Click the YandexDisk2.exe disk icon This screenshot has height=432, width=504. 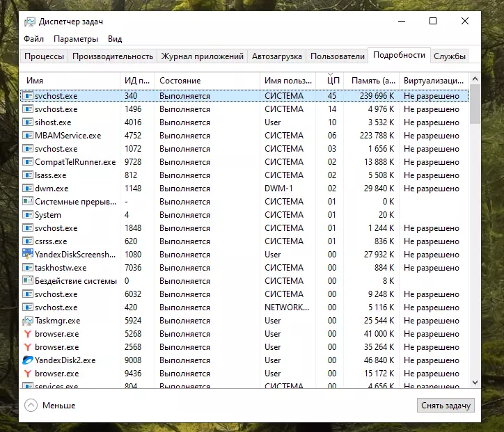tap(28, 360)
